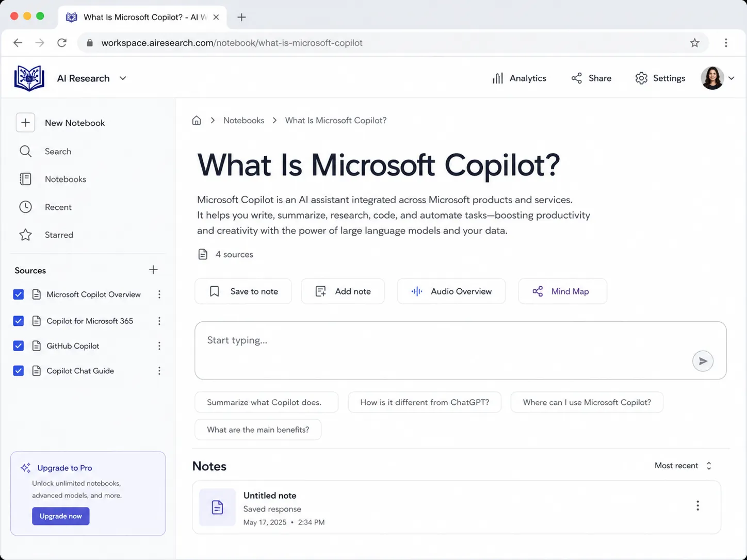
Task: Reload the page with the browser refresh icon
Action: click(x=62, y=43)
